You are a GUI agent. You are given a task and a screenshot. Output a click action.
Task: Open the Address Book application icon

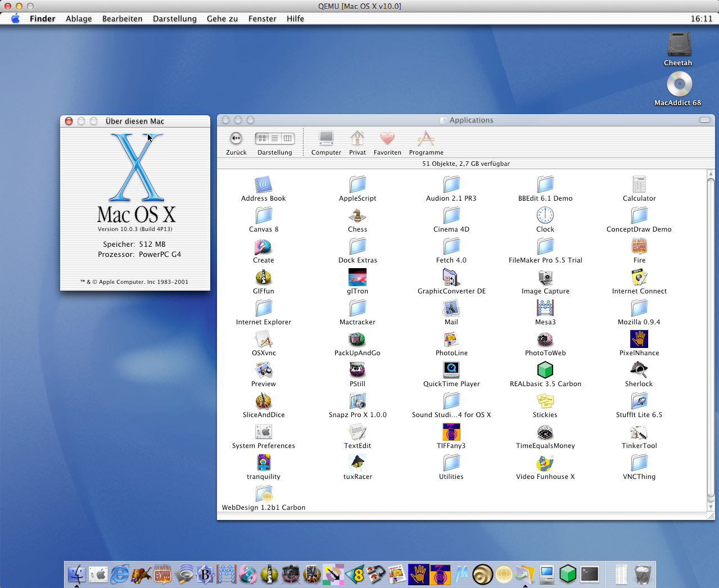(263, 184)
